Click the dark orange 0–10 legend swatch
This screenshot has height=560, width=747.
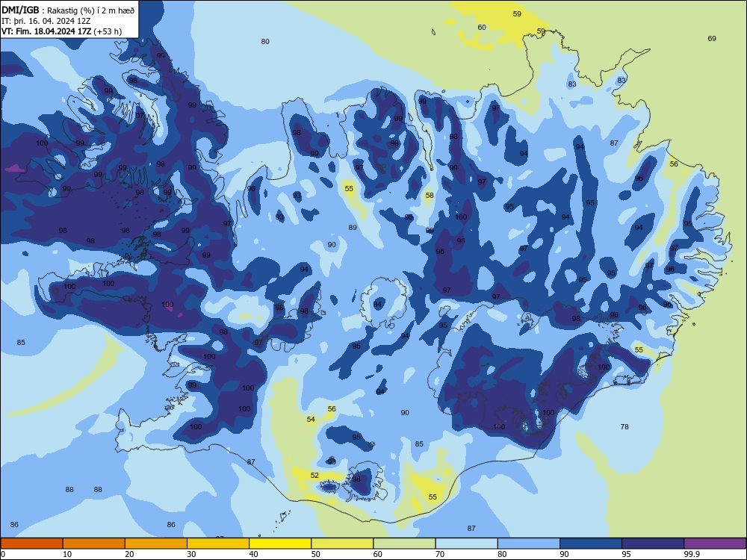click(x=31, y=544)
